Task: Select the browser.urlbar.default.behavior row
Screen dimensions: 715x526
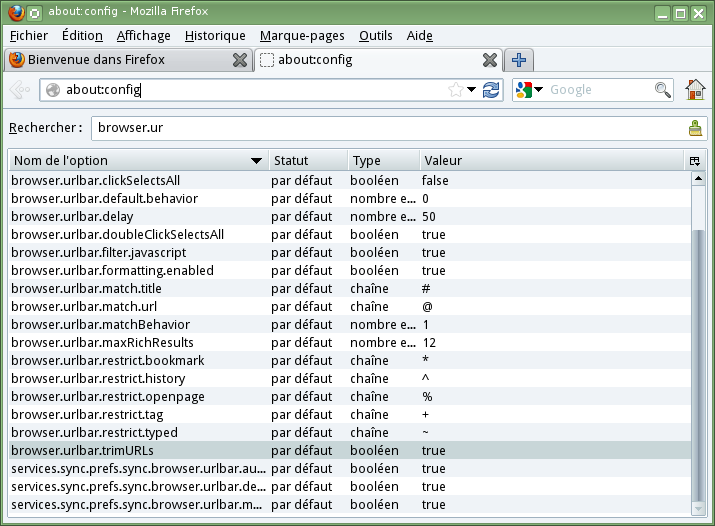Action: click(350, 199)
